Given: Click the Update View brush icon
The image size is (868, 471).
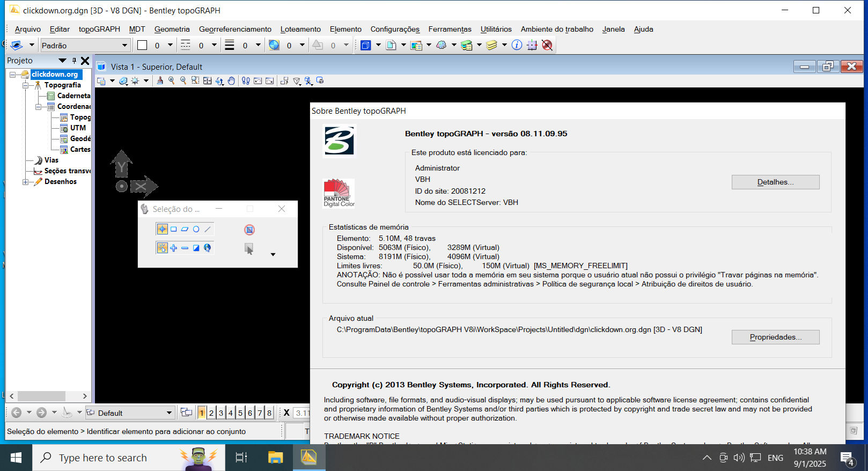Looking at the screenshot, I should [x=159, y=81].
